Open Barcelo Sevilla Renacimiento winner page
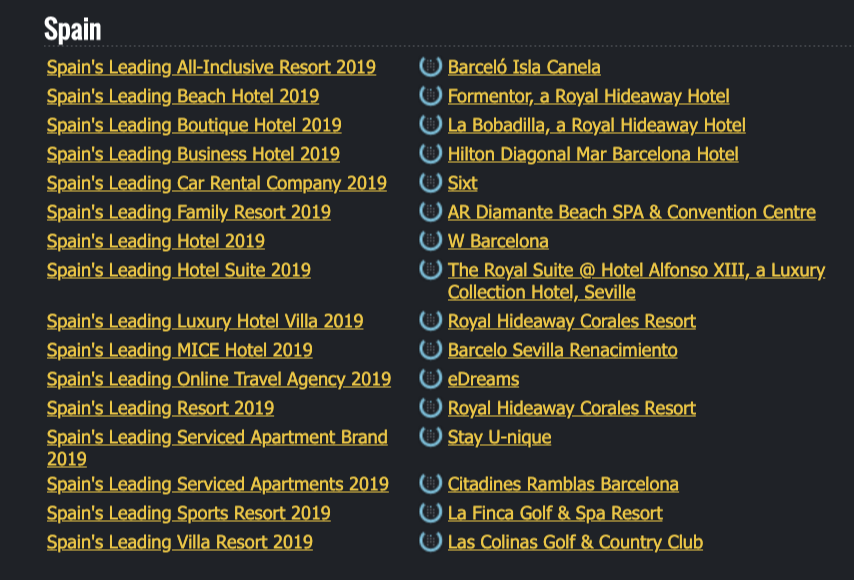 [563, 350]
